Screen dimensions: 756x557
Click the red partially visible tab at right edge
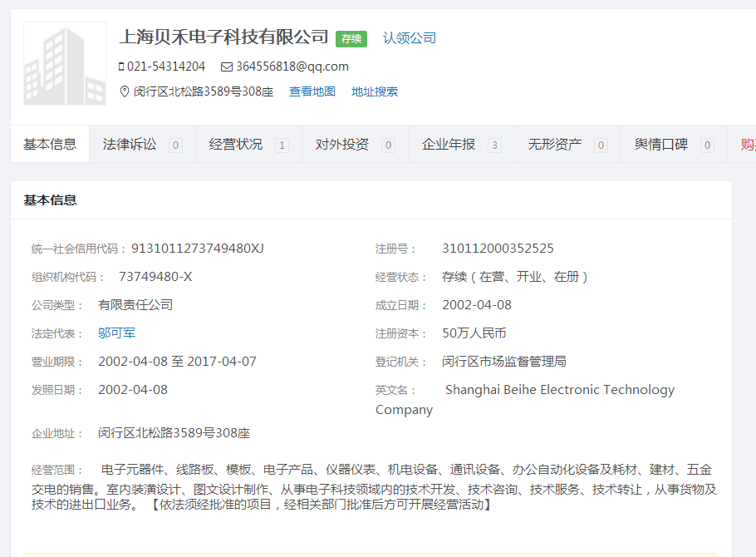click(746, 144)
